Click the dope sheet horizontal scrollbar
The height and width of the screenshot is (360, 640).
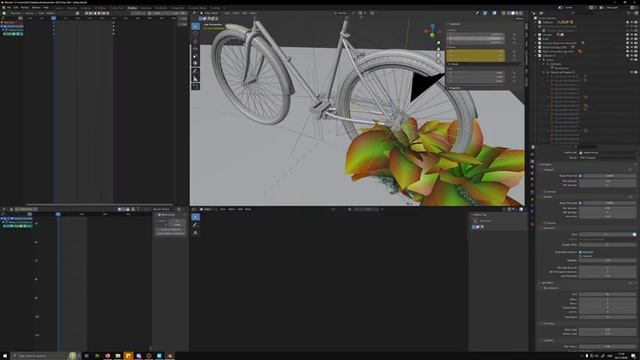click(x=99, y=204)
